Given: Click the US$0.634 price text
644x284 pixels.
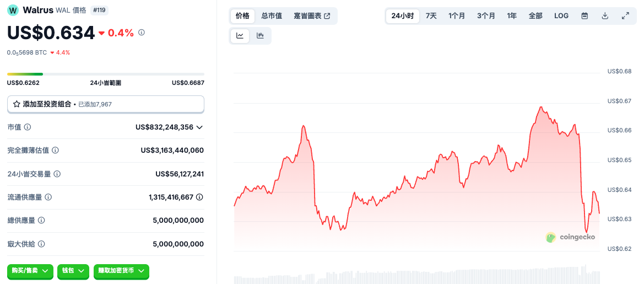Looking at the screenshot, I should click(51, 33).
